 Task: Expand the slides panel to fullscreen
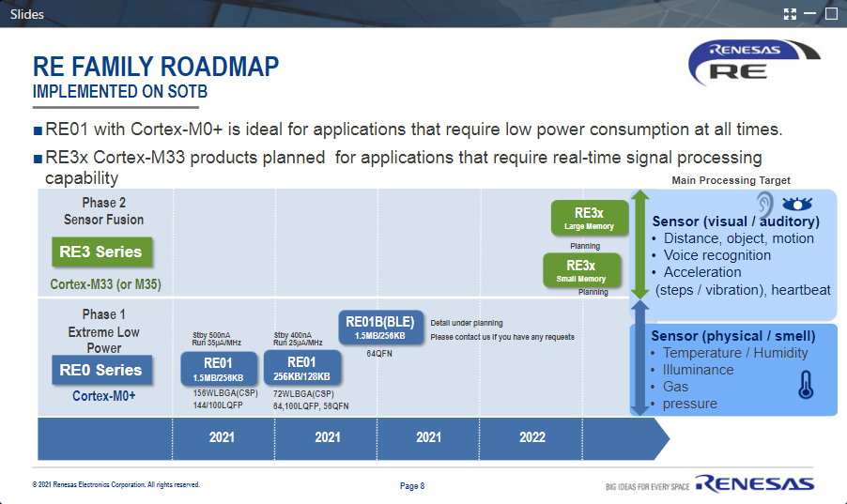tap(790, 14)
